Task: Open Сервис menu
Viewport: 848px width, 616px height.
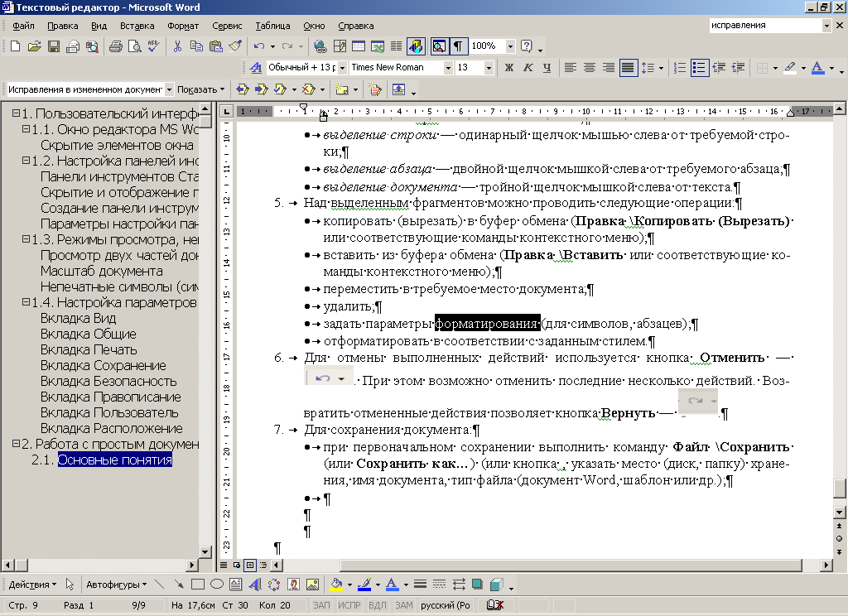Action: 227,26
